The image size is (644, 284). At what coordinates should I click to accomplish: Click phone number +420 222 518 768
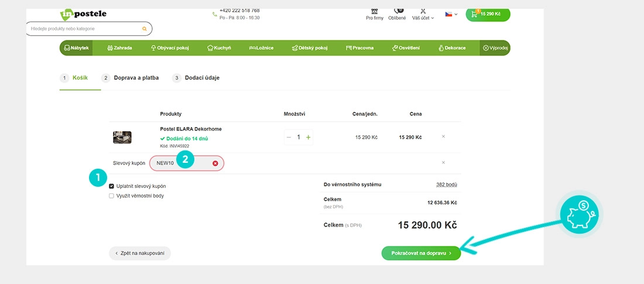tap(239, 11)
